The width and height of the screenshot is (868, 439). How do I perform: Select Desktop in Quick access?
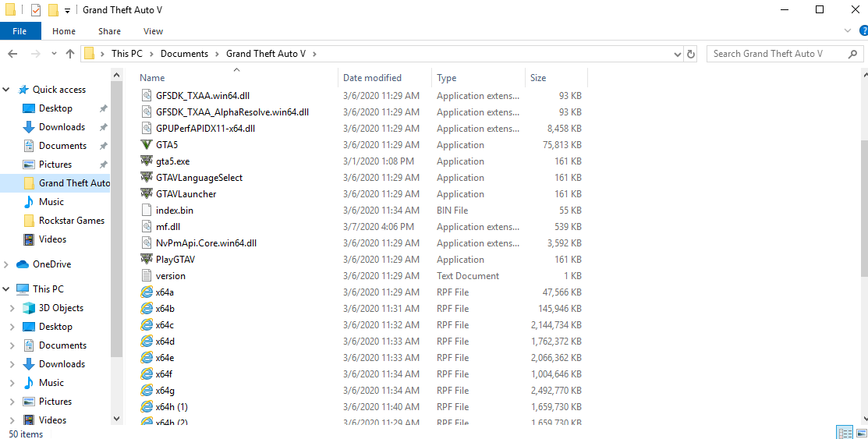pyautogui.click(x=55, y=108)
